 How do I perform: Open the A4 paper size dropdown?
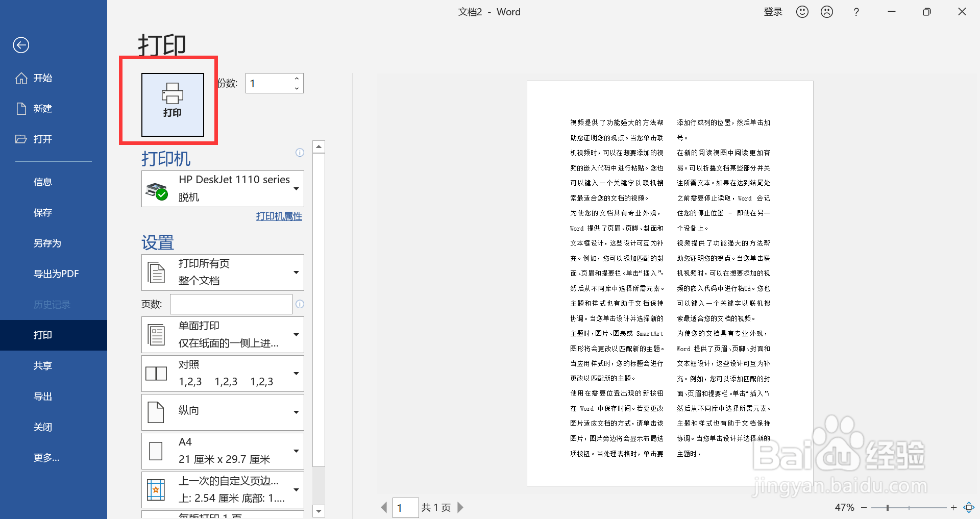pos(223,451)
